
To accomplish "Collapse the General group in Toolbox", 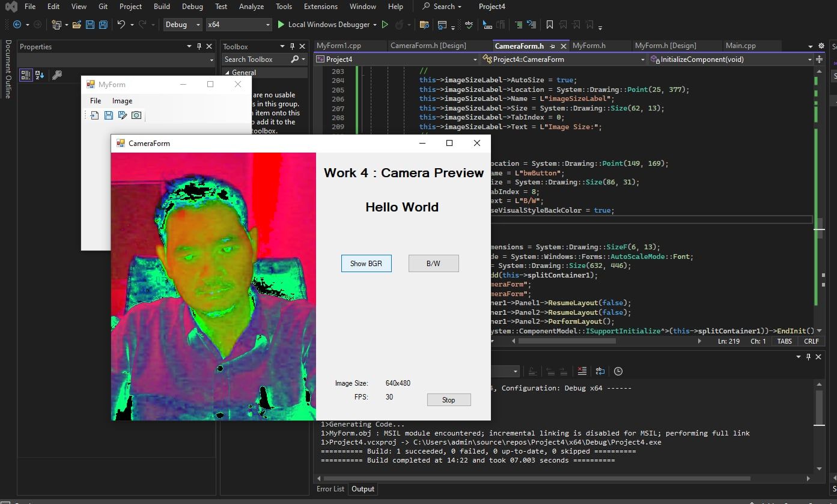I will (228, 73).
